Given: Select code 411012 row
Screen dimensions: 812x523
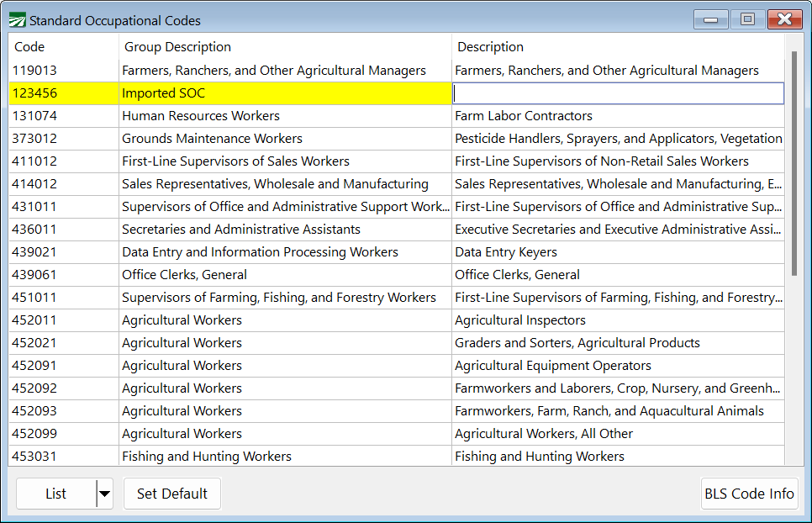Looking at the screenshot, I should pos(35,161).
